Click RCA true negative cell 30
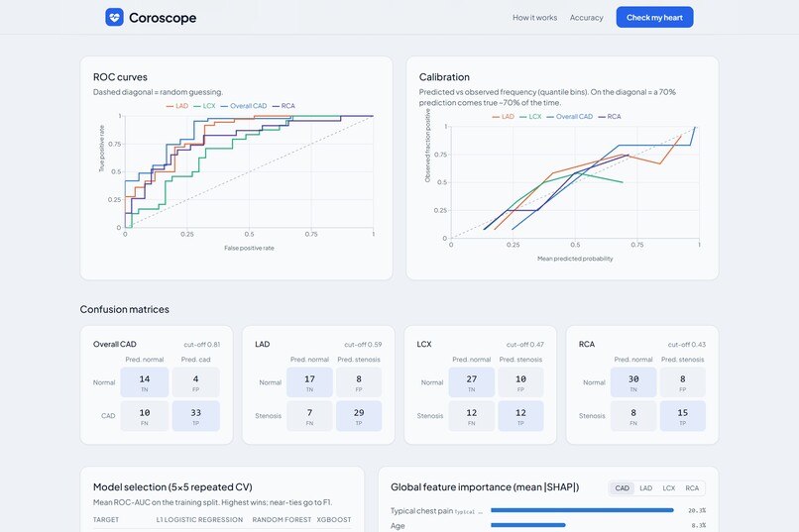 (633, 382)
